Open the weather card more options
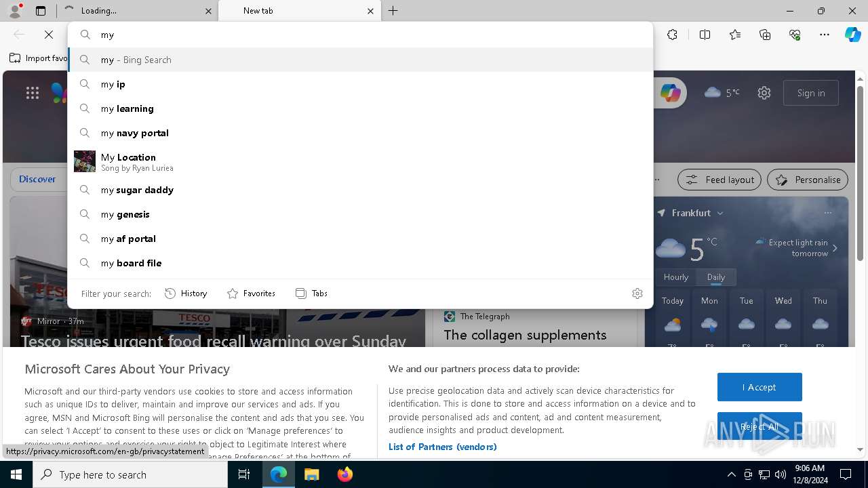868x488 pixels. click(x=828, y=213)
